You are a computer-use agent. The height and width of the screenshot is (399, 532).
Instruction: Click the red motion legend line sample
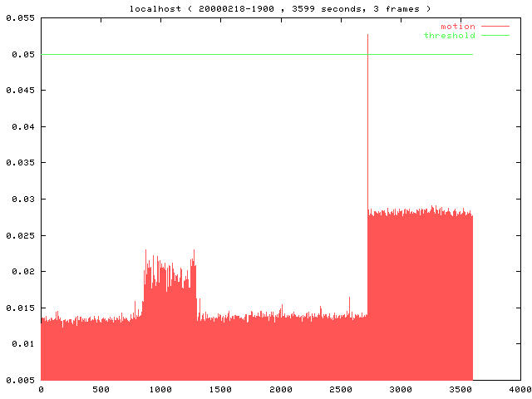tap(495, 27)
